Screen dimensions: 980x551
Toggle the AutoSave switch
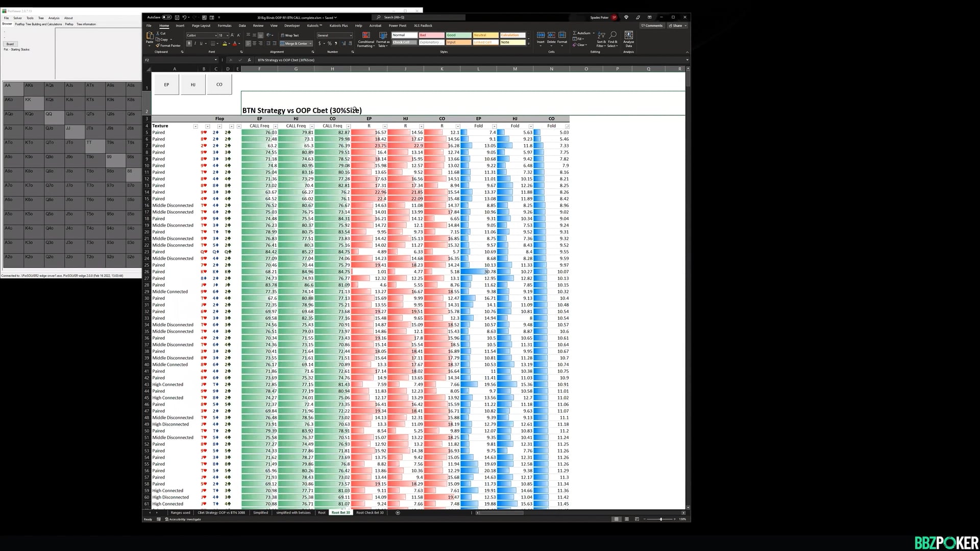[166, 17]
